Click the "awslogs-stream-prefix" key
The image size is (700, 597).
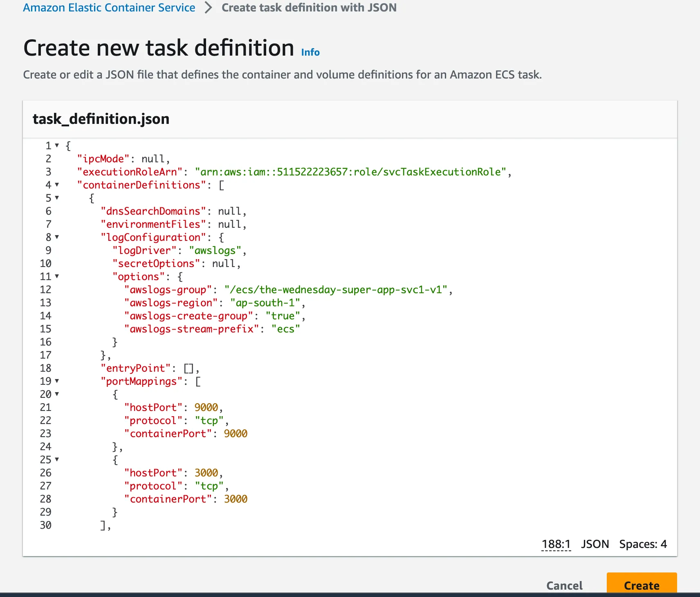192,329
